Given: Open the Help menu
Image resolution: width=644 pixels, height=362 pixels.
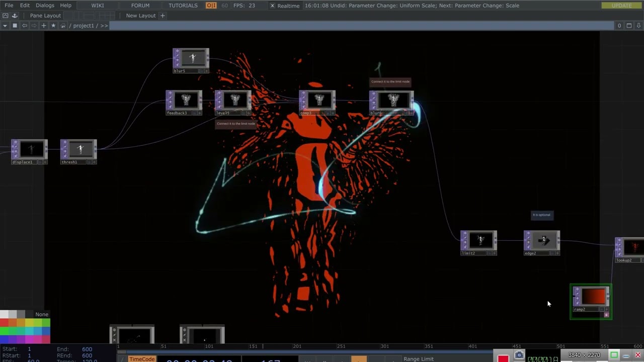Looking at the screenshot, I should pyautogui.click(x=66, y=6).
